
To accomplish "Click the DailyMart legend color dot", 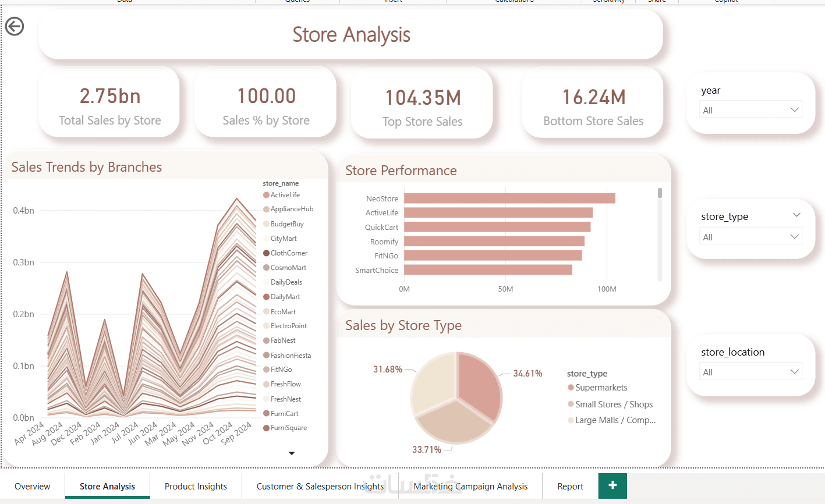I will tap(266, 297).
